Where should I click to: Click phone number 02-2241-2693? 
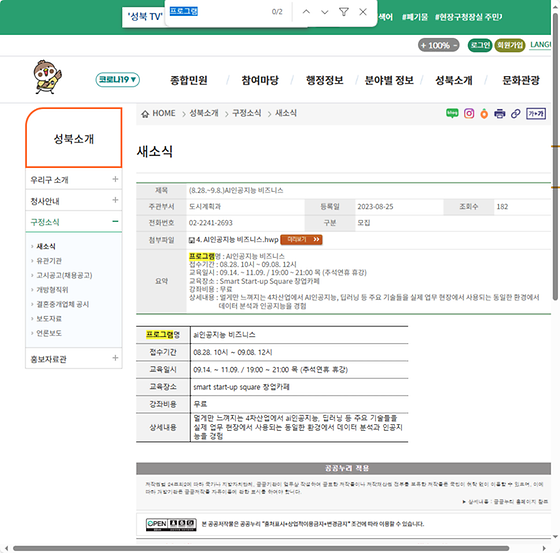[211, 223]
